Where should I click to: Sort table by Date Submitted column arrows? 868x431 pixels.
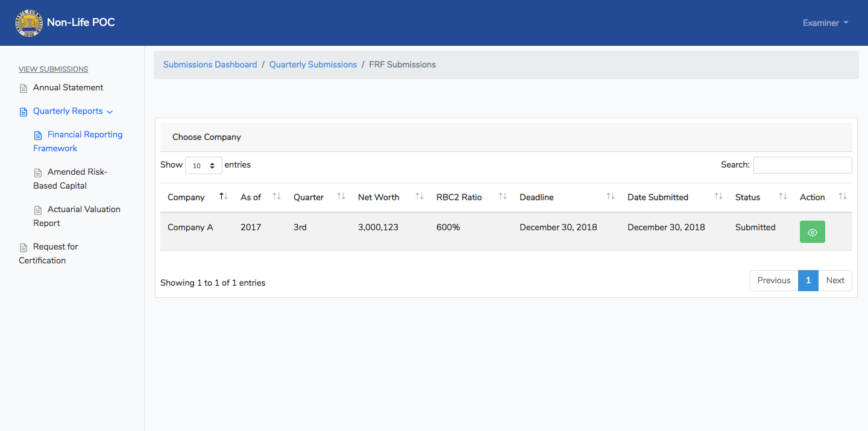[719, 197]
